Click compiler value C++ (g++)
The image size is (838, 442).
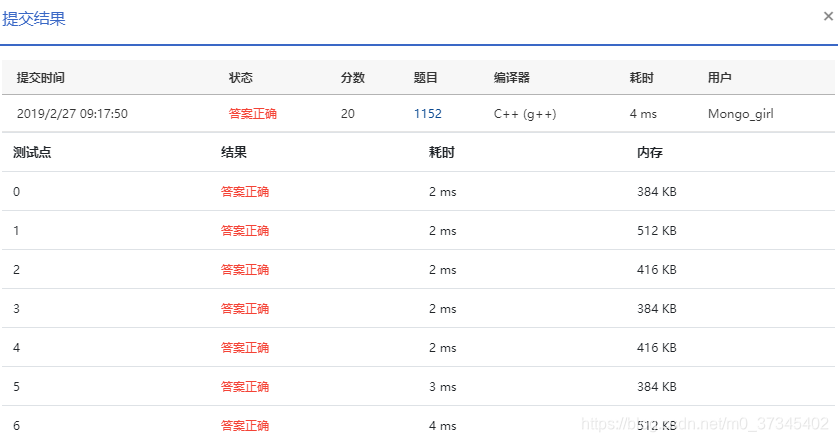525,114
